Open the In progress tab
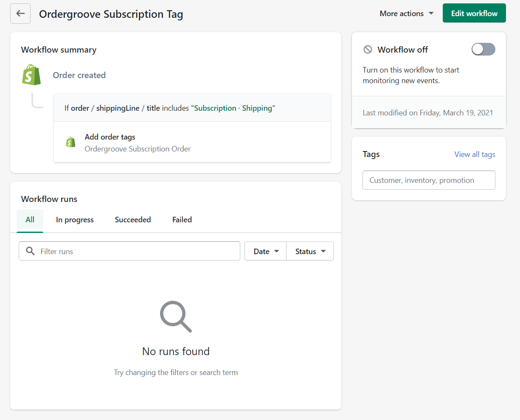Viewport: 520px width, 420px height. (75, 219)
